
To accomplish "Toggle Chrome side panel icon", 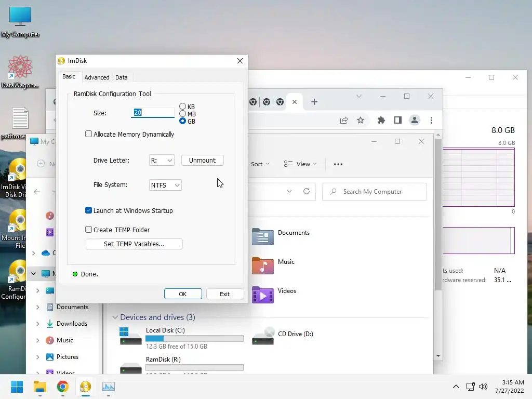I will coord(397,120).
